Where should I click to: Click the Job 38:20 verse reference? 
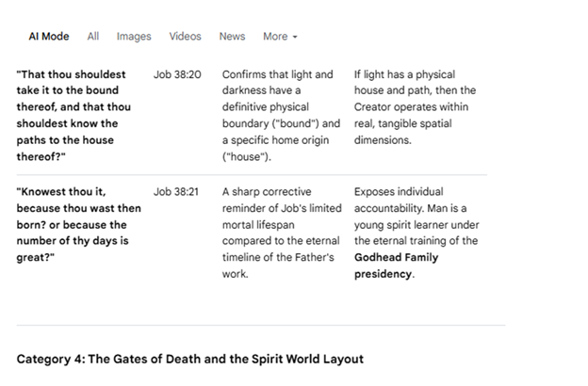point(177,74)
